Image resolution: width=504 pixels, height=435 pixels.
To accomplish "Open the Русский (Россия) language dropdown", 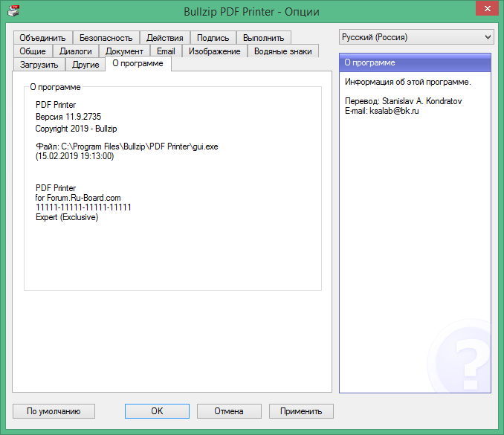I will pos(416,37).
